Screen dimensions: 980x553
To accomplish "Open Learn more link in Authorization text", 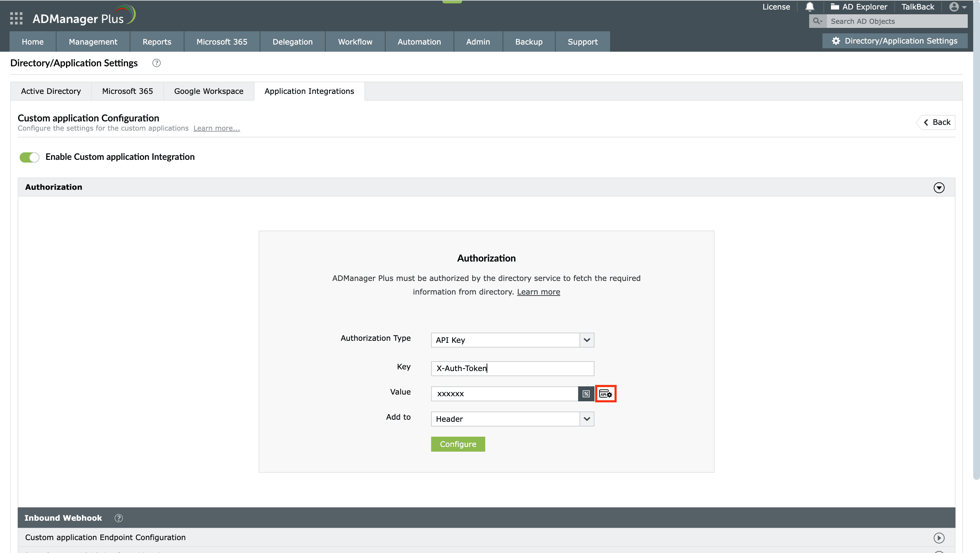I will 538,292.
